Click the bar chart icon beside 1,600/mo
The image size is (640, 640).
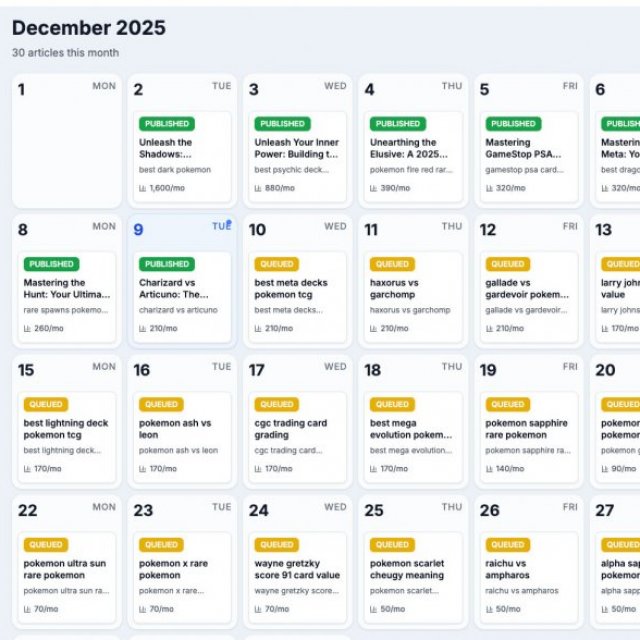[142, 188]
